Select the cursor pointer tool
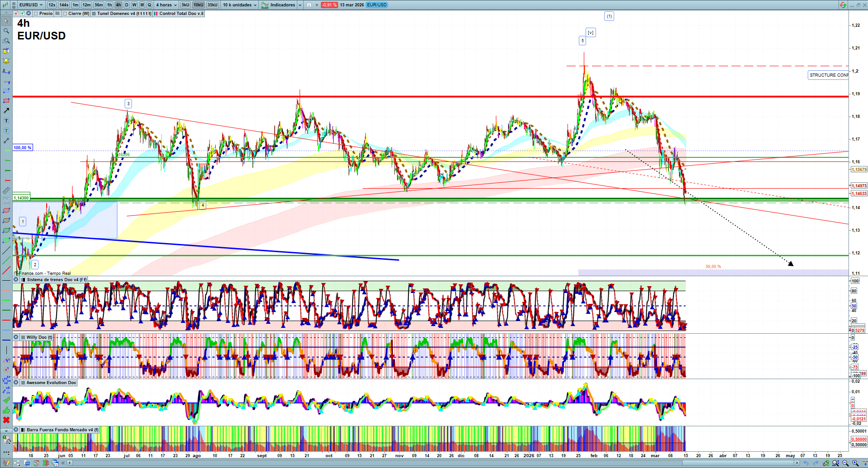This screenshot has height=468, width=868. coord(6,21)
